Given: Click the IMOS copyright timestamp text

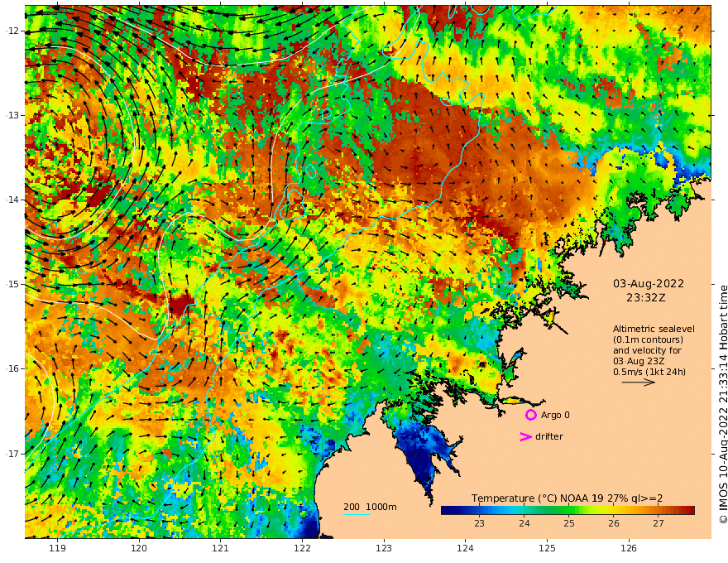Looking at the screenshot, I should click(723, 404).
